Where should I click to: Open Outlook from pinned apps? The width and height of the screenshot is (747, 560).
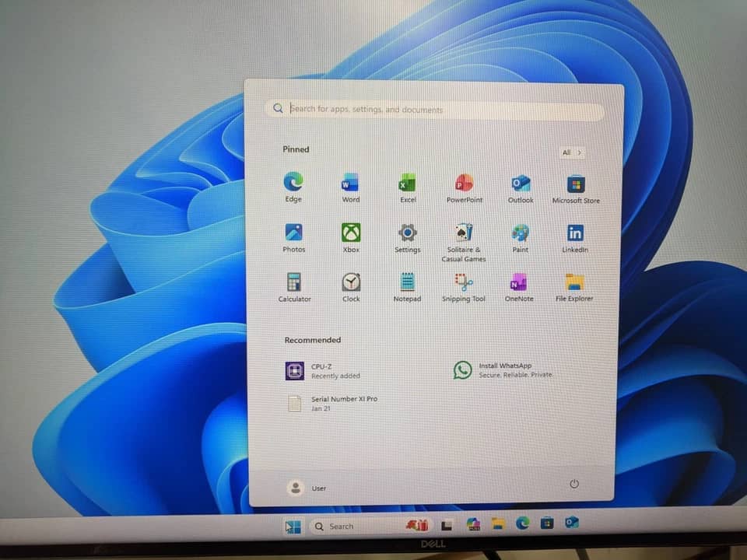pos(521,188)
